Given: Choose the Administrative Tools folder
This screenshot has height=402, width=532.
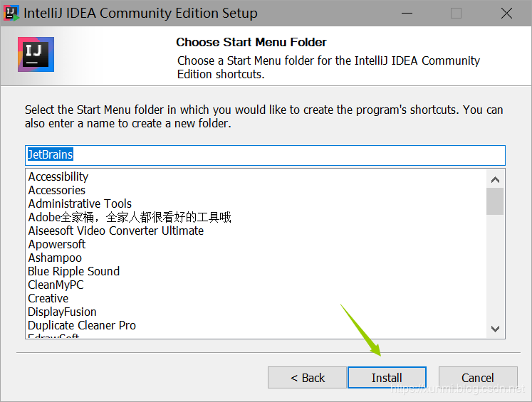Looking at the screenshot, I should pyautogui.click(x=80, y=203).
